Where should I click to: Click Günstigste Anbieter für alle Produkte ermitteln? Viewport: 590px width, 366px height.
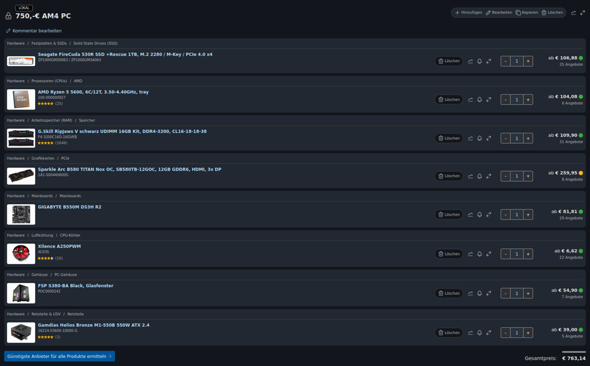tap(59, 356)
